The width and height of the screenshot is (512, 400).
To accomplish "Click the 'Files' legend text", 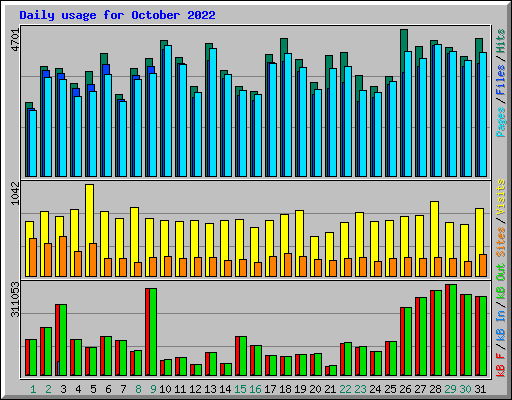I will (x=501, y=80).
